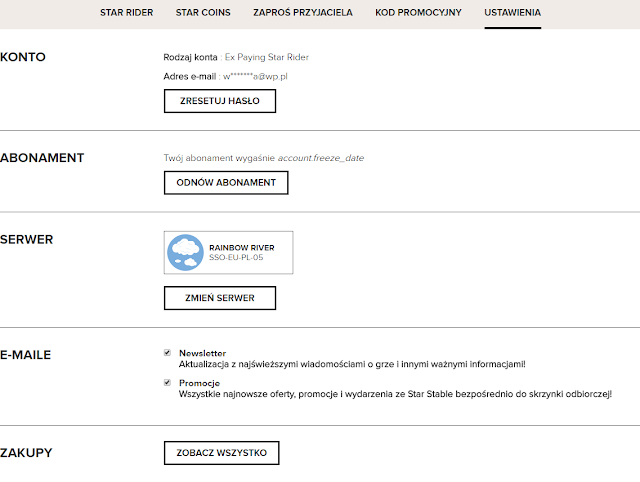Click the Newsletter label text
Image resolution: width=640 pixels, height=482 pixels.
[x=202, y=353]
